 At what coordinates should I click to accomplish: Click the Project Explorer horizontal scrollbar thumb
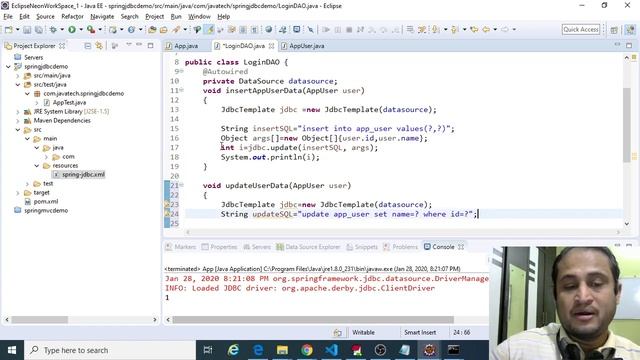[40, 320]
